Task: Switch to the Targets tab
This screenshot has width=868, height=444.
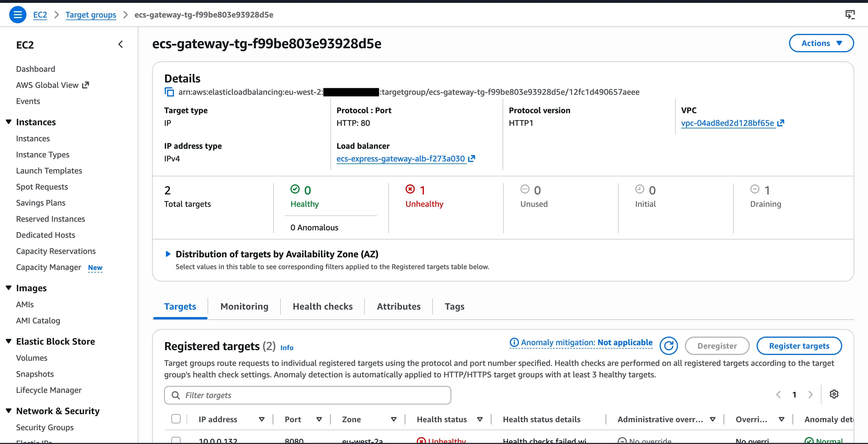Action: (180, 306)
